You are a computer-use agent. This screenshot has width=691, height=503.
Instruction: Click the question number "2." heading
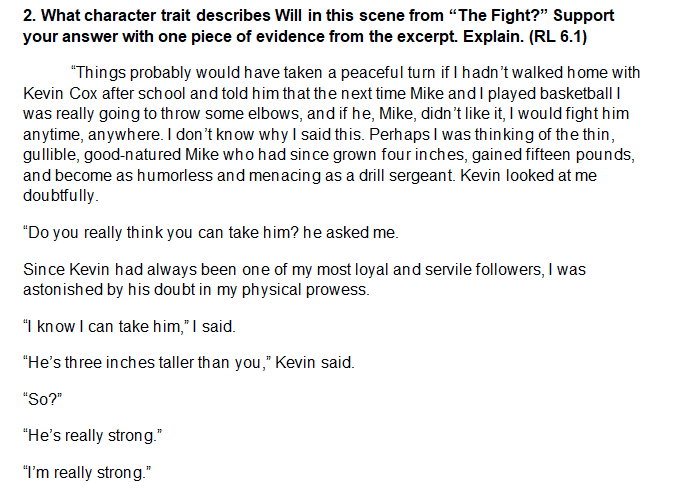pos(29,16)
